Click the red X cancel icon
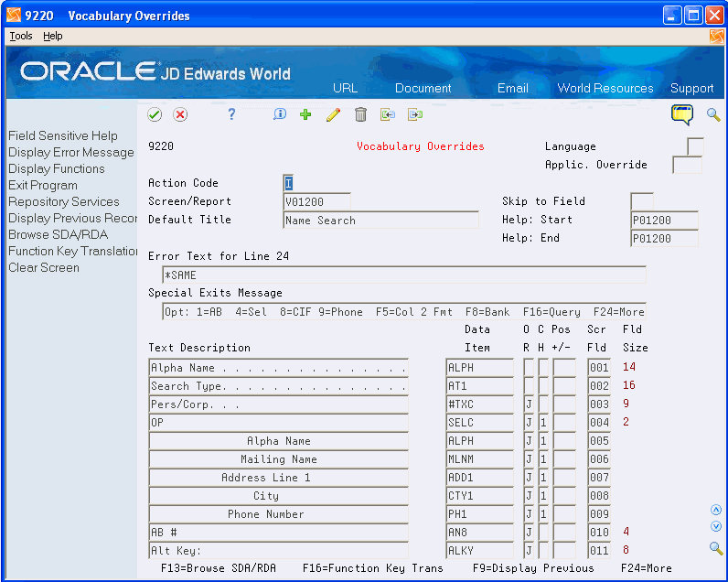This screenshot has height=582, width=728. [180, 114]
